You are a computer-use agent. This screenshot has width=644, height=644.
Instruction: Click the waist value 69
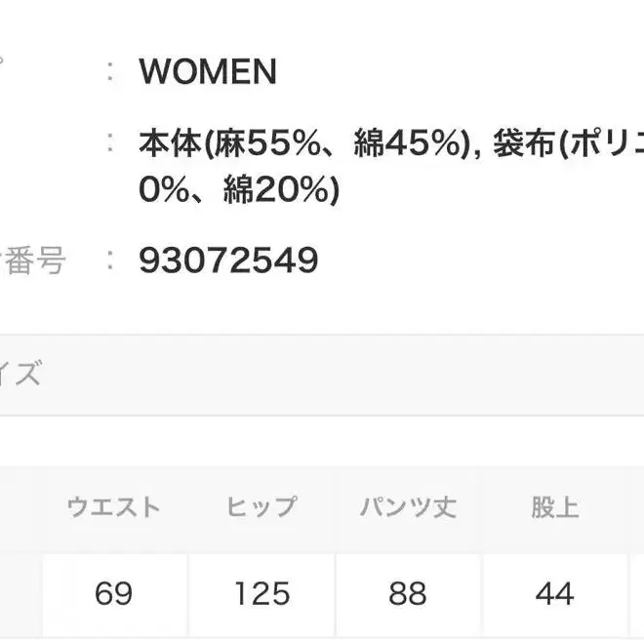[x=113, y=593]
